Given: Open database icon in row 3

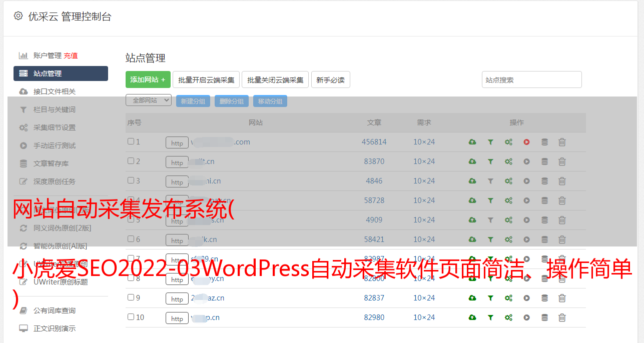Looking at the screenshot, I should 544,181.
